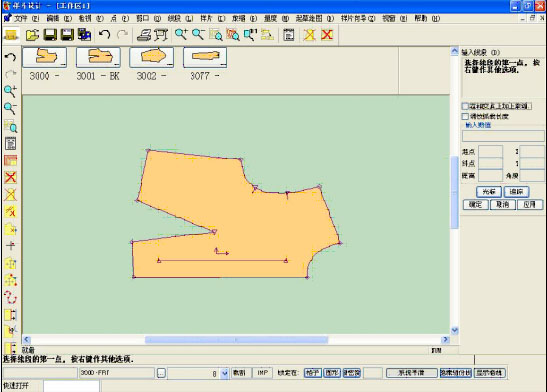Click the red X delete icon in top toolbar
This screenshot has width=547, height=392.
327,35
